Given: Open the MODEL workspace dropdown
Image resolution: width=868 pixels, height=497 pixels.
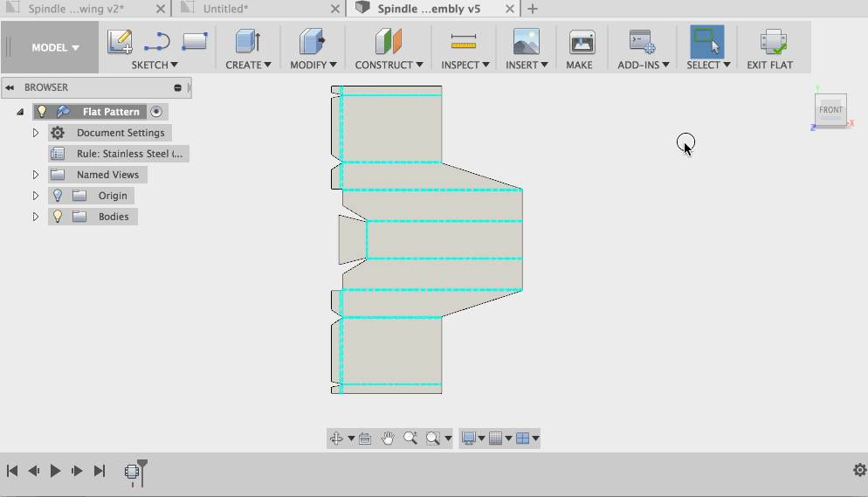Looking at the screenshot, I should [x=56, y=48].
